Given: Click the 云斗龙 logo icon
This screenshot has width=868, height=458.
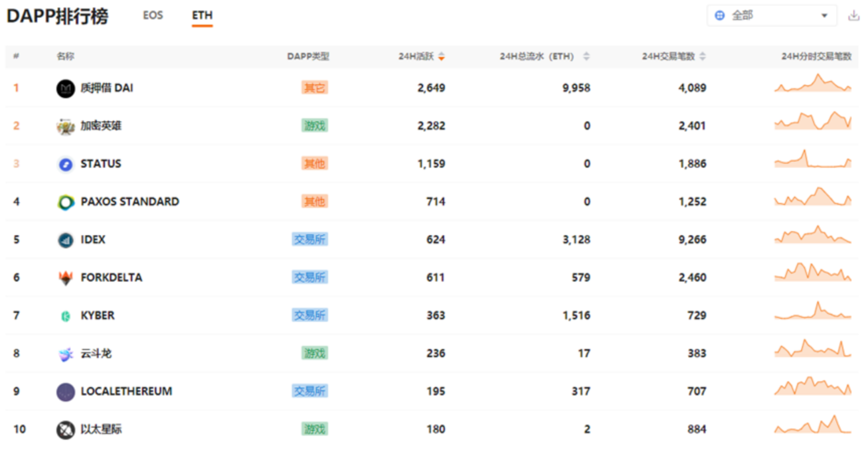Looking at the screenshot, I should (66, 354).
